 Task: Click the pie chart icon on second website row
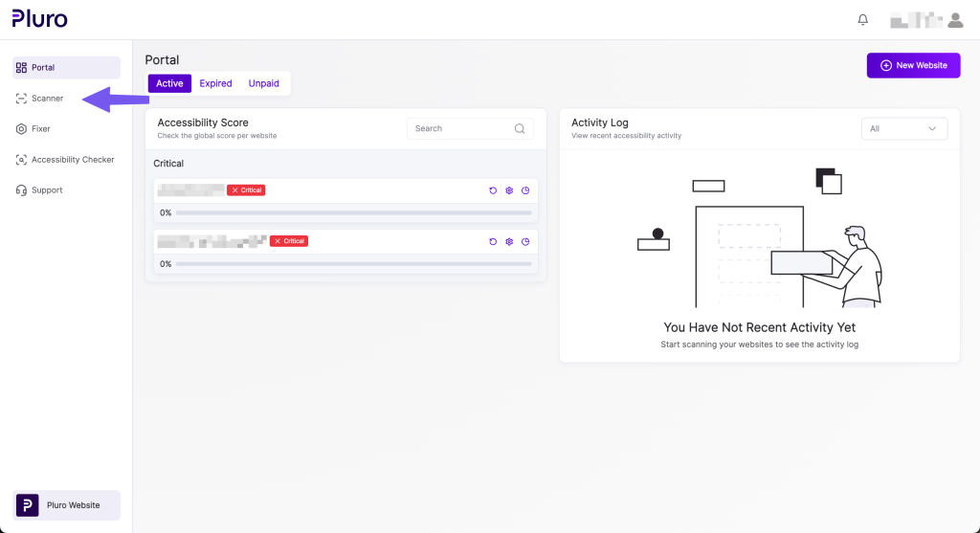point(525,241)
